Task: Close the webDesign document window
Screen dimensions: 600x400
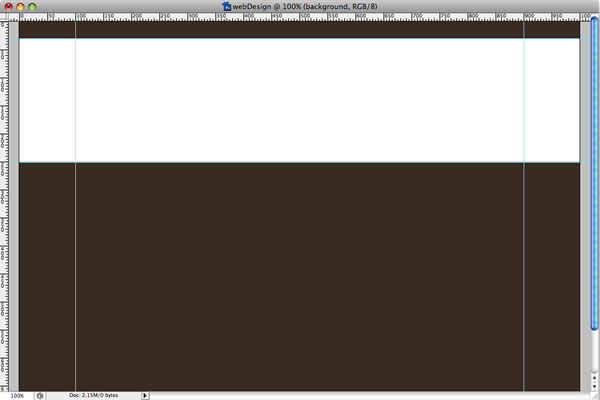Action: 8,6
